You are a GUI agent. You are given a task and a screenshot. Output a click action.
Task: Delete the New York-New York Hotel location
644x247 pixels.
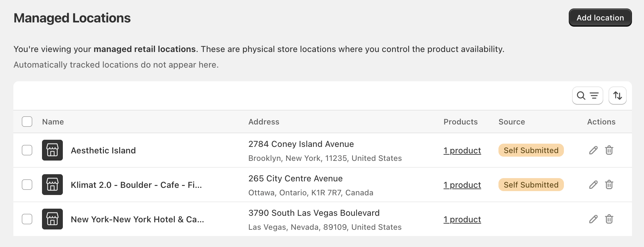click(x=609, y=219)
